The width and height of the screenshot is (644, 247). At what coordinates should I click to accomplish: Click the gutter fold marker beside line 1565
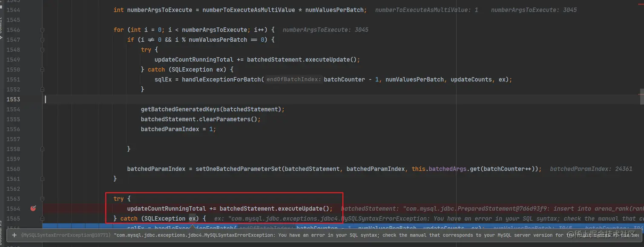point(42,218)
